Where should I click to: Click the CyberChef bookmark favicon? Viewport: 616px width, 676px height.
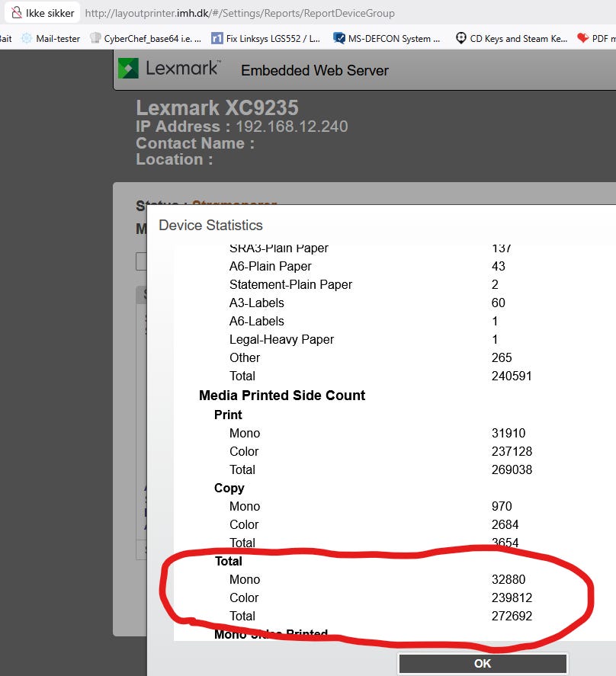tap(95, 38)
